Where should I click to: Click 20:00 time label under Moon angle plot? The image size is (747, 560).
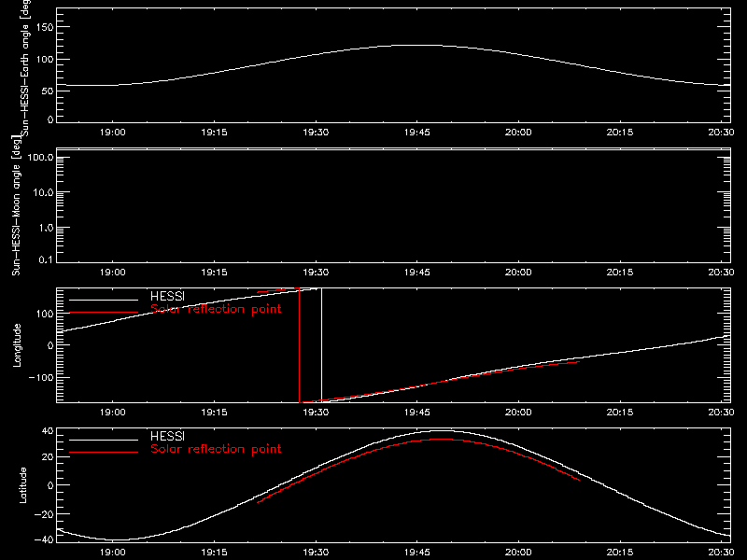[518, 273]
